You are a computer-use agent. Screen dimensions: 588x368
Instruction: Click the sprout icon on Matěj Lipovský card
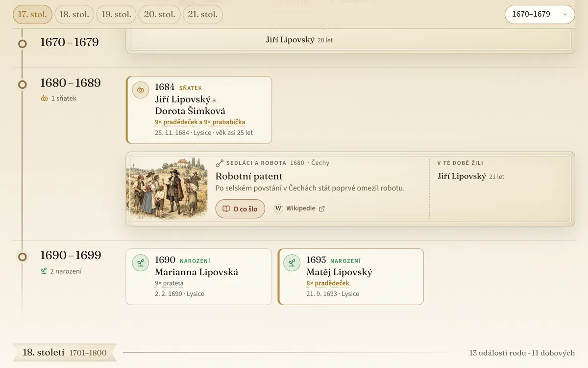[292, 263]
